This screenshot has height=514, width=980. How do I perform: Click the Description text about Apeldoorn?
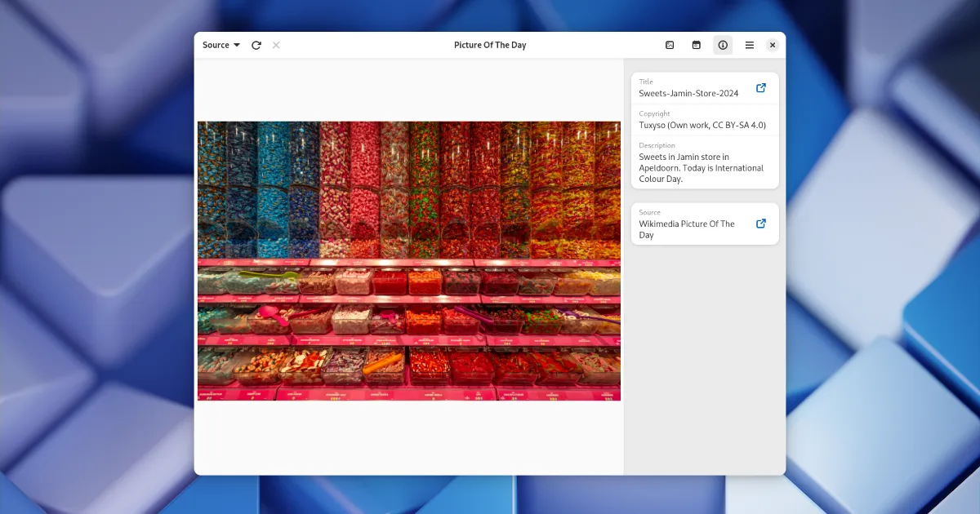click(x=701, y=167)
